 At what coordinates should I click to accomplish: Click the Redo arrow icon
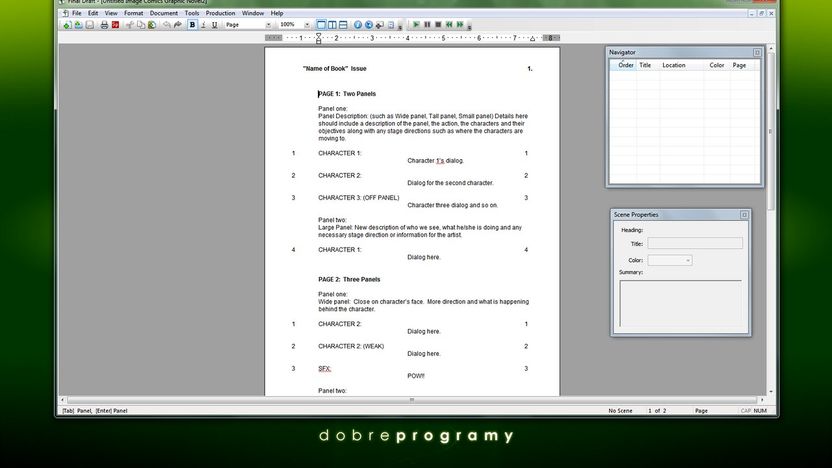tap(178, 25)
